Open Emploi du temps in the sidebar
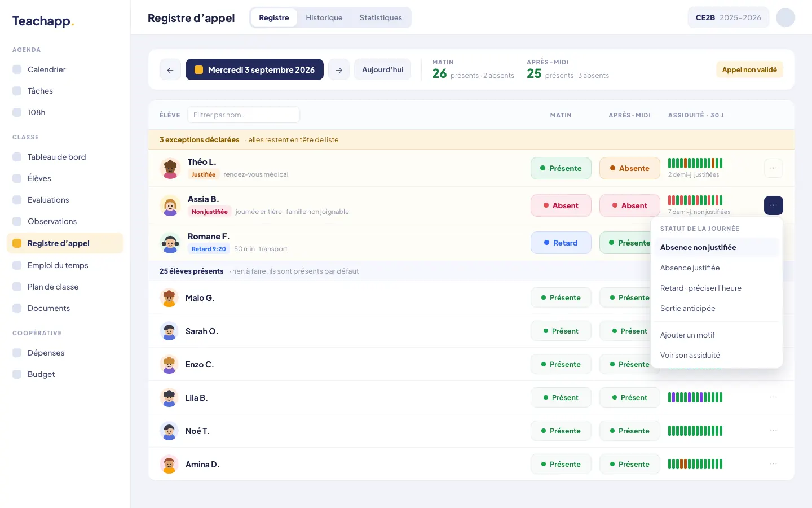The image size is (812, 508). point(65,265)
